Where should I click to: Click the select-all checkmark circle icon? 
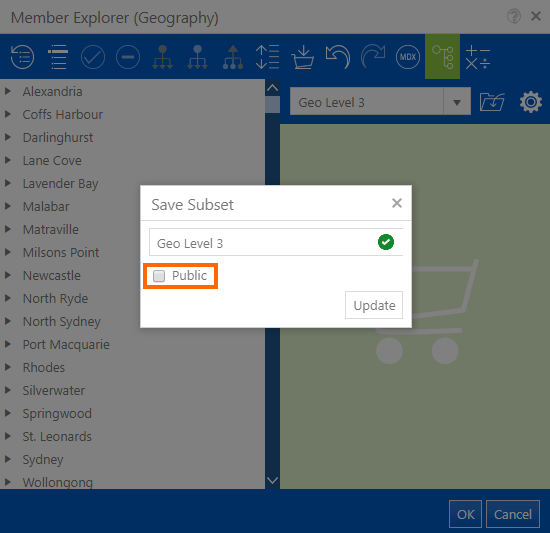pos(93,57)
